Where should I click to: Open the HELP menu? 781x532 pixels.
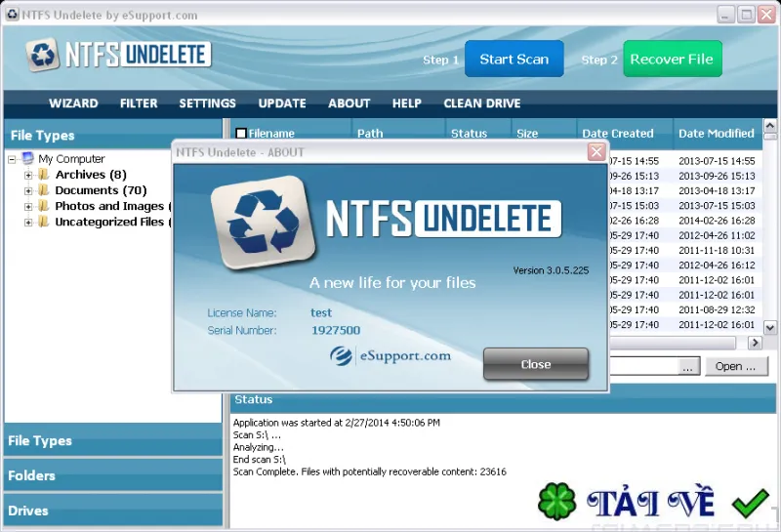point(406,103)
